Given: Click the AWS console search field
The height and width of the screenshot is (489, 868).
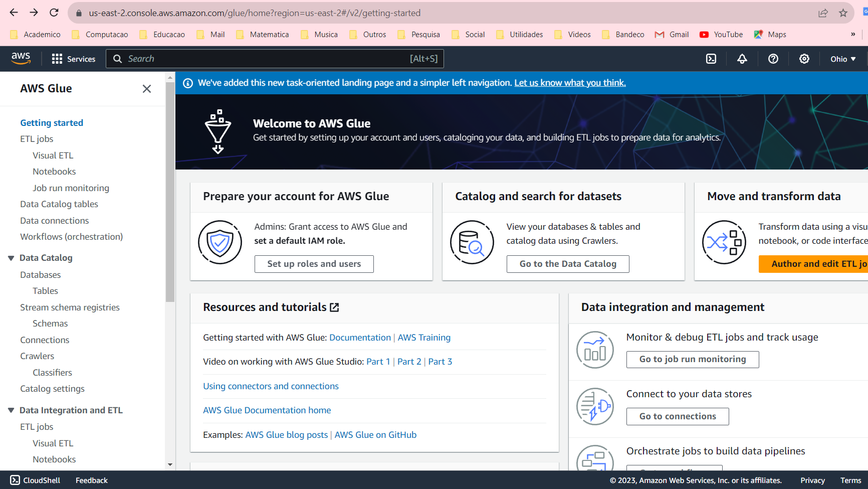Looking at the screenshot, I should [x=266, y=59].
